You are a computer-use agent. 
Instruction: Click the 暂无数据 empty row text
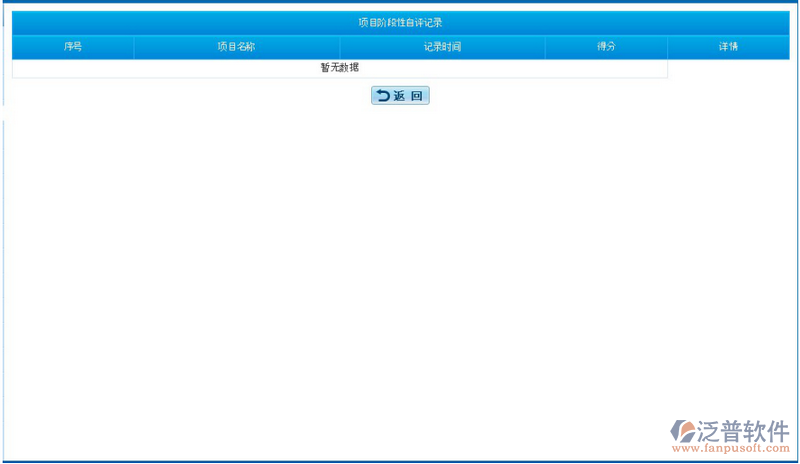339,68
